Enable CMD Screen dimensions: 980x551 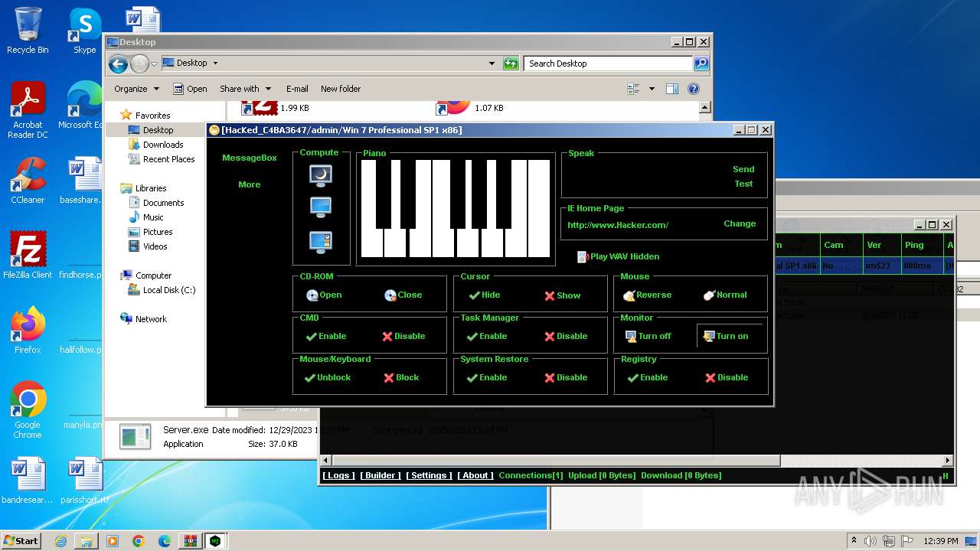tap(325, 336)
